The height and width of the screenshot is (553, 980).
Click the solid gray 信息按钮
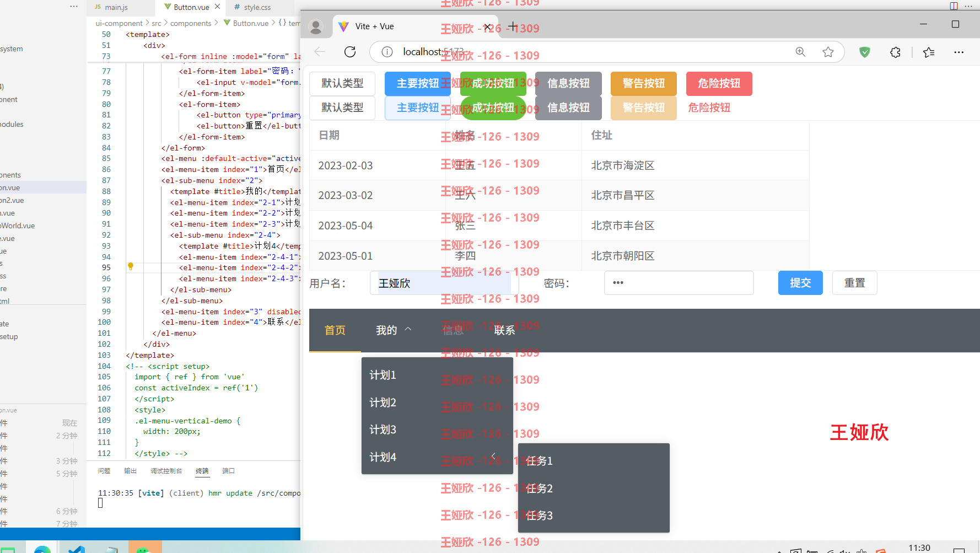tap(568, 83)
